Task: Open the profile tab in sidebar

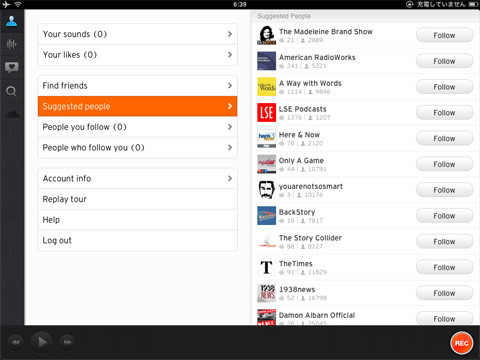Action: pos(11,21)
